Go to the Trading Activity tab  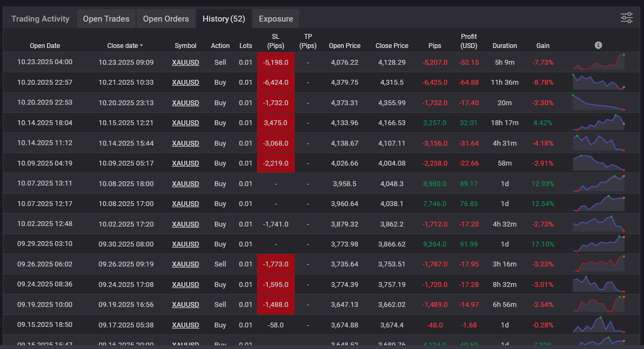tap(40, 18)
